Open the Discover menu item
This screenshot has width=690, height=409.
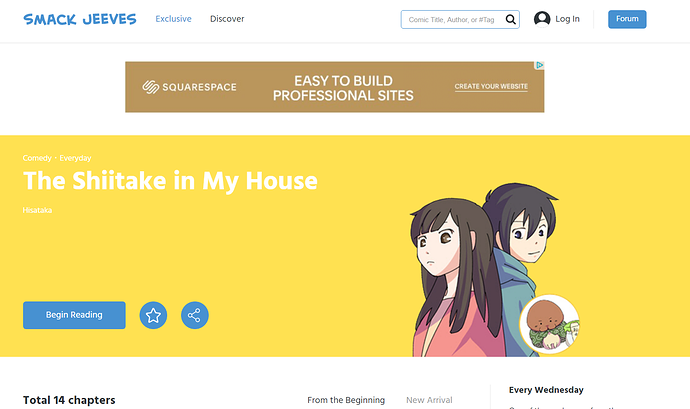(x=227, y=19)
